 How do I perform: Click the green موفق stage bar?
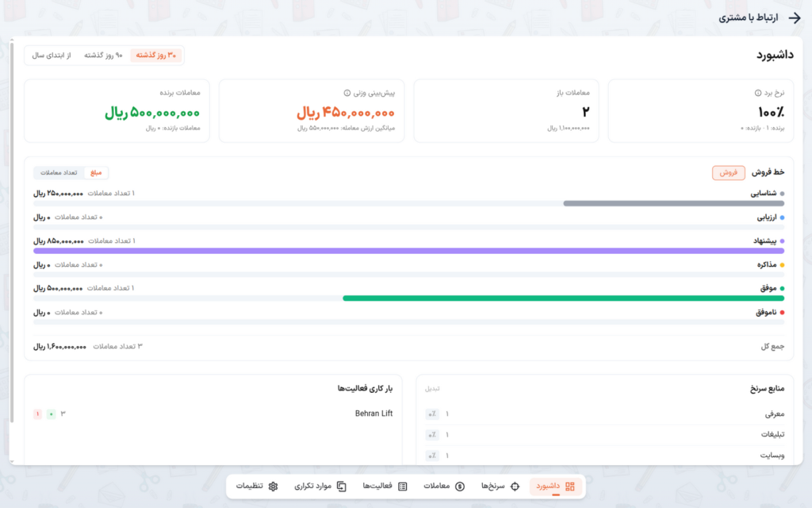pyautogui.click(x=564, y=298)
